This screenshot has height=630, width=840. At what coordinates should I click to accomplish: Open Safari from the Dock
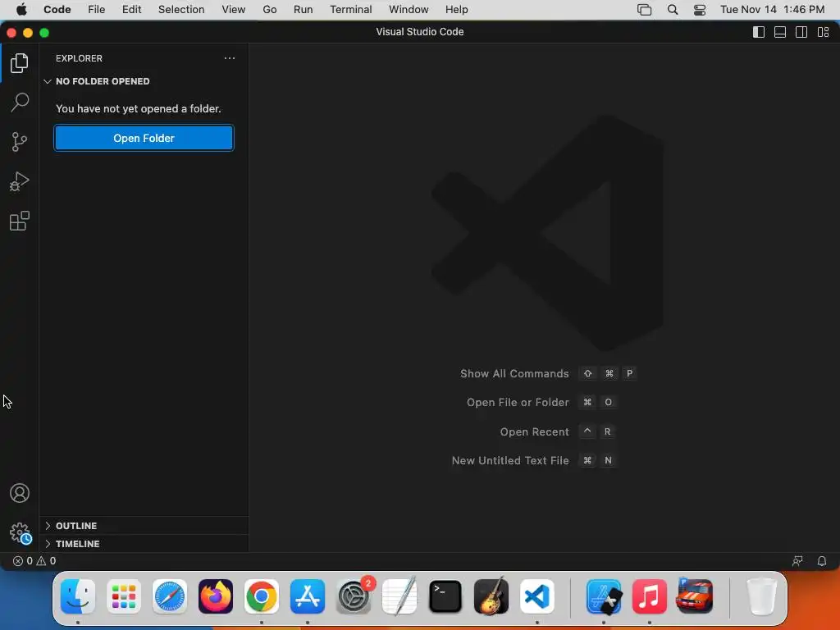(x=170, y=596)
